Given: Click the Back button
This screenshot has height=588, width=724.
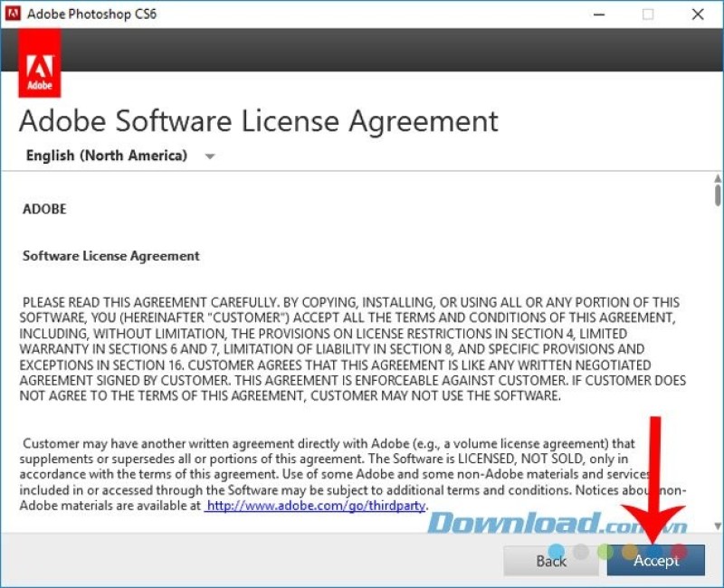Looking at the screenshot, I should coord(551,561).
